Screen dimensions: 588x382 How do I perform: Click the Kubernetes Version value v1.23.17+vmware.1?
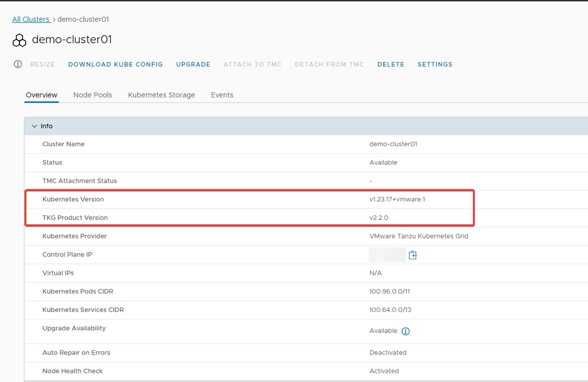tap(397, 199)
